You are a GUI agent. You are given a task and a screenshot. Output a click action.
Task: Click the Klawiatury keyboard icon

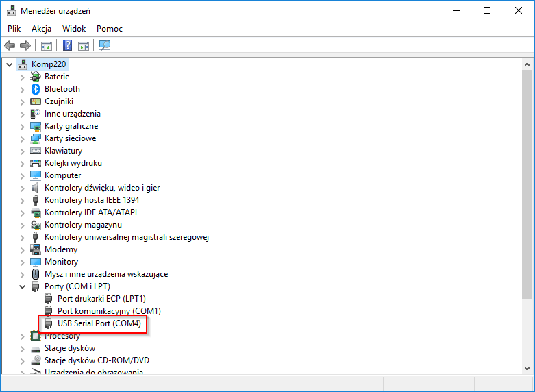pyautogui.click(x=36, y=151)
